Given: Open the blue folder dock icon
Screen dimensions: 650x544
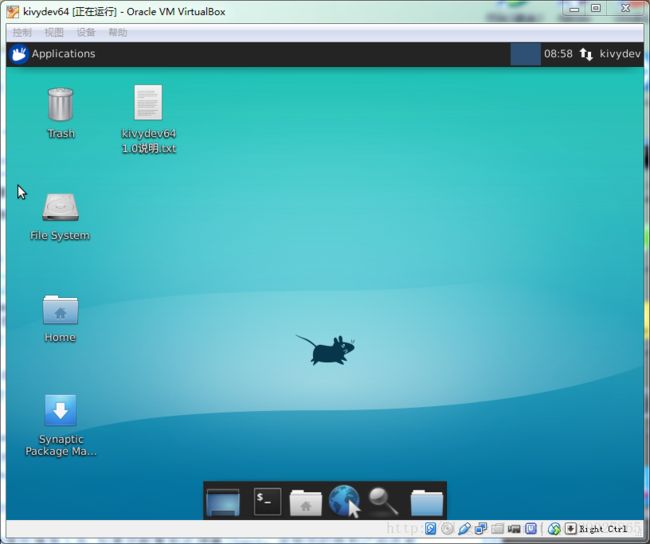Looking at the screenshot, I should [427, 503].
